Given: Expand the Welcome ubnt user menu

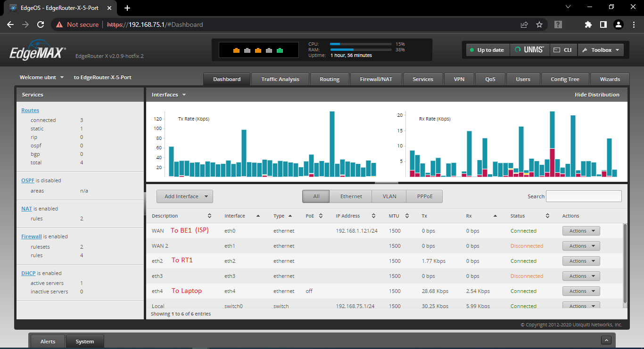Looking at the screenshot, I should coord(41,77).
